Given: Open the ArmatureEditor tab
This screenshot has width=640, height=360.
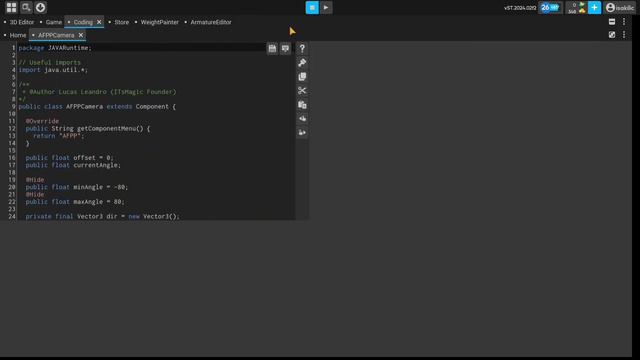Looking at the screenshot, I should point(211,22).
